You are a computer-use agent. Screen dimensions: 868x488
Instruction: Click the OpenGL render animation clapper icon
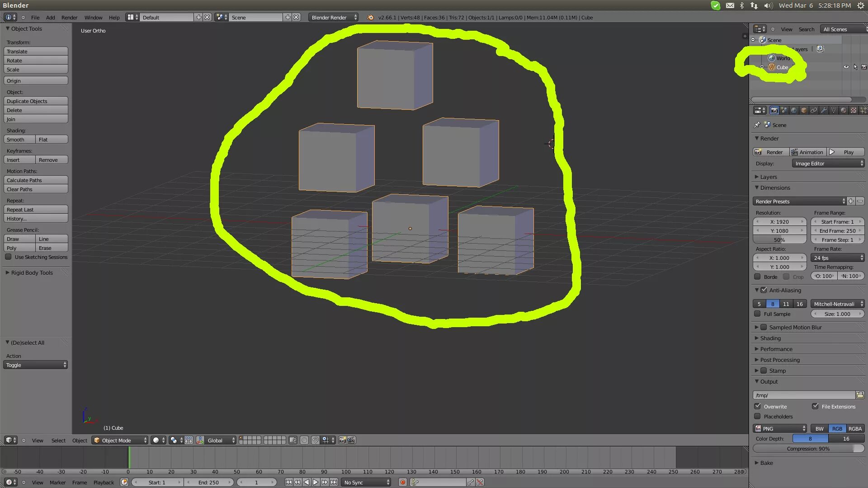(x=351, y=440)
